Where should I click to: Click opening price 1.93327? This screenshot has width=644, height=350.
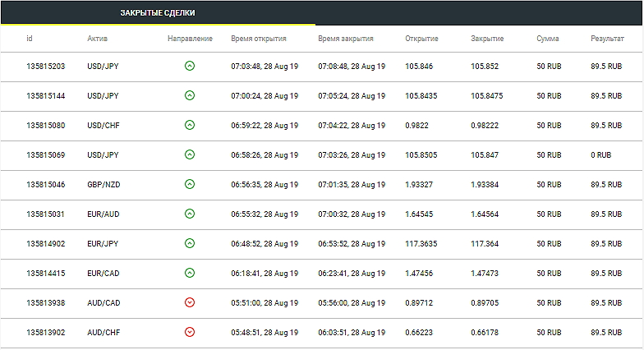(x=419, y=184)
